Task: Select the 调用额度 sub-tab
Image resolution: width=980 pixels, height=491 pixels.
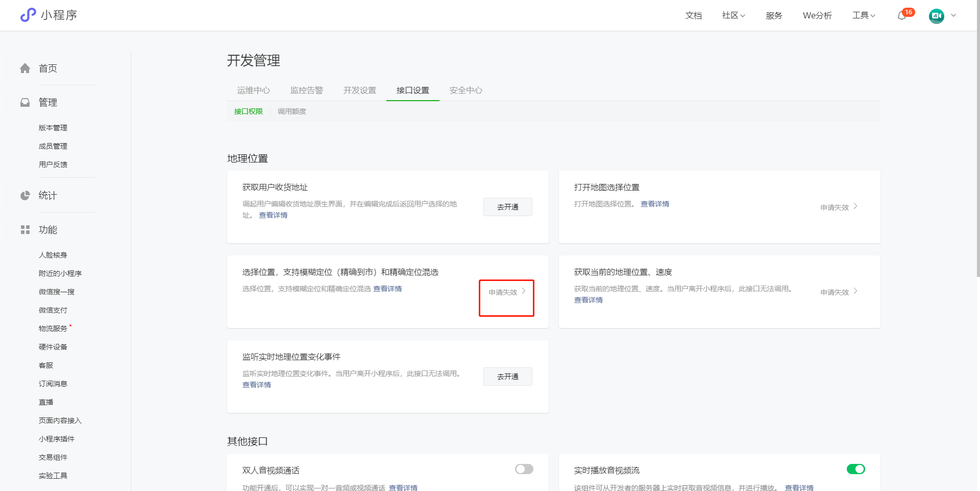Action: (292, 111)
